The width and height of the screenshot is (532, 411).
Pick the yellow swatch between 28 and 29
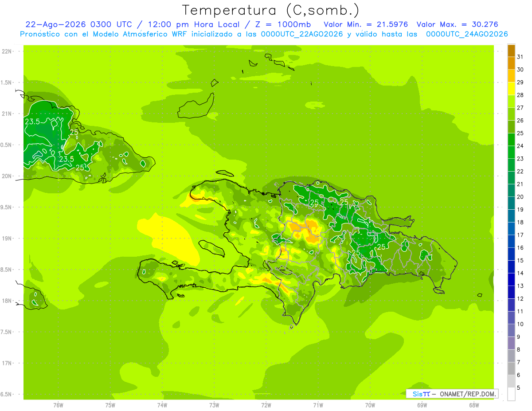[511, 89]
